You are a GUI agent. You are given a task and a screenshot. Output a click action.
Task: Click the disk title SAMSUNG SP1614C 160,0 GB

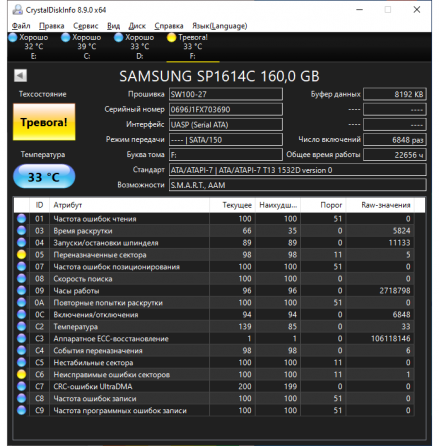(x=219, y=76)
